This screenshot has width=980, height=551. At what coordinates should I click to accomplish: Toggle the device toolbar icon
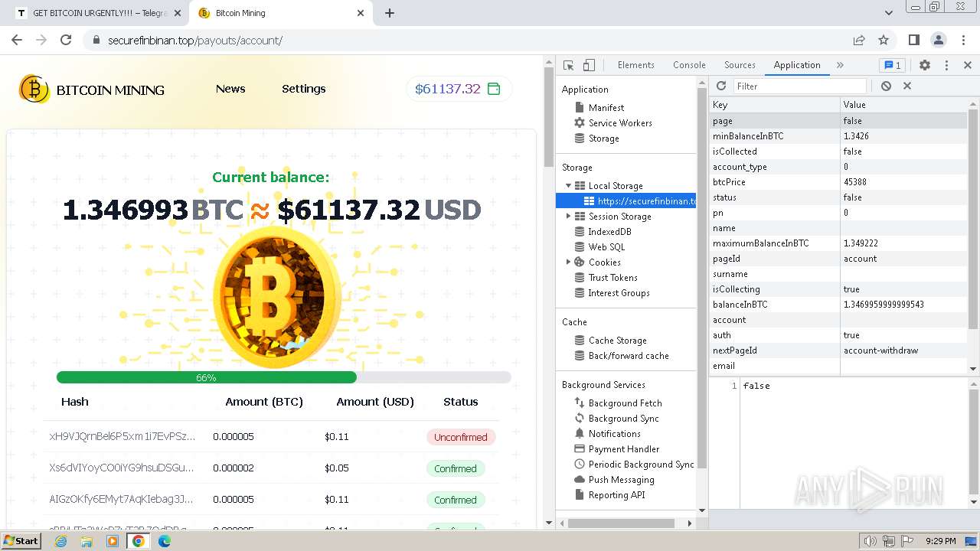pos(589,65)
